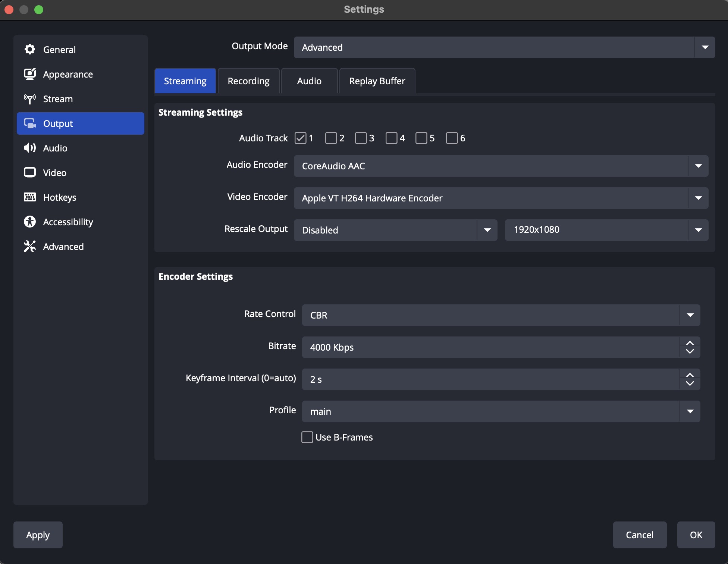The image size is (728, 564).
Task: Click the Stream antenna icon
Action: click(x=30, y=99)
